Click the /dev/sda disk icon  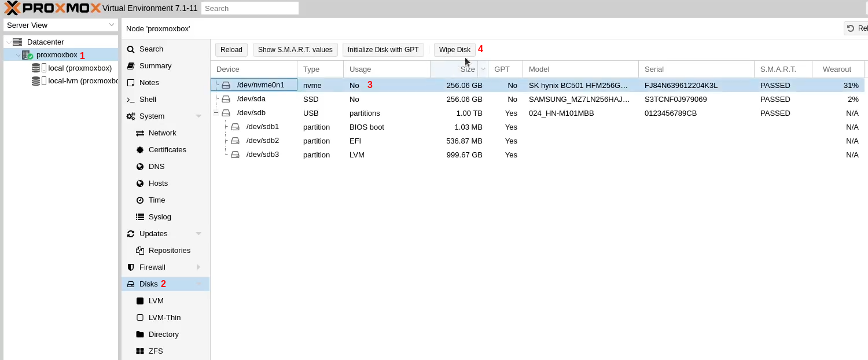pos(226,99)
